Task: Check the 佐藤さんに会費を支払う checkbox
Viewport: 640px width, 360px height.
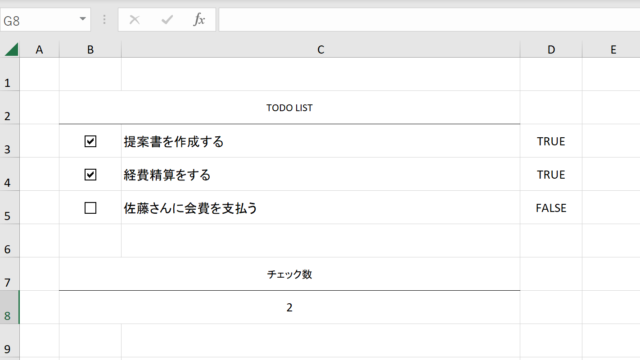Action: point(90,208)
